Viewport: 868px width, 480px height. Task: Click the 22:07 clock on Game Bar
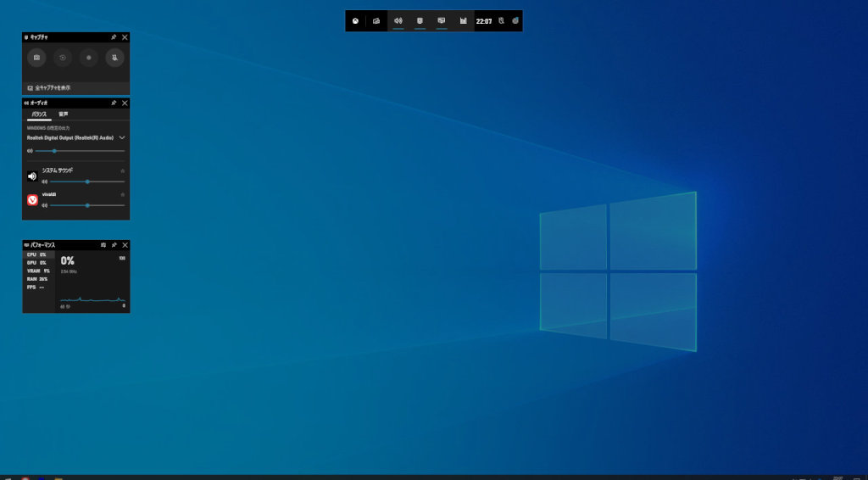pos(484,21)
